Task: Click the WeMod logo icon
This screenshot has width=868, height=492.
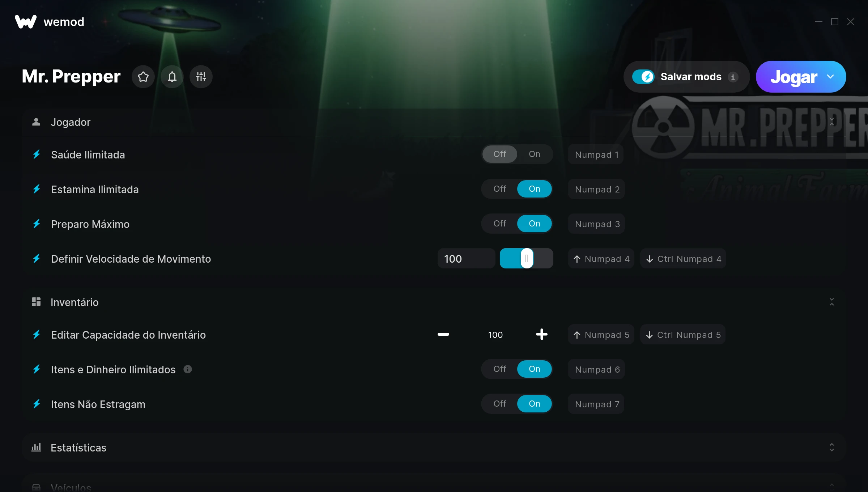Action: (26, 22)
